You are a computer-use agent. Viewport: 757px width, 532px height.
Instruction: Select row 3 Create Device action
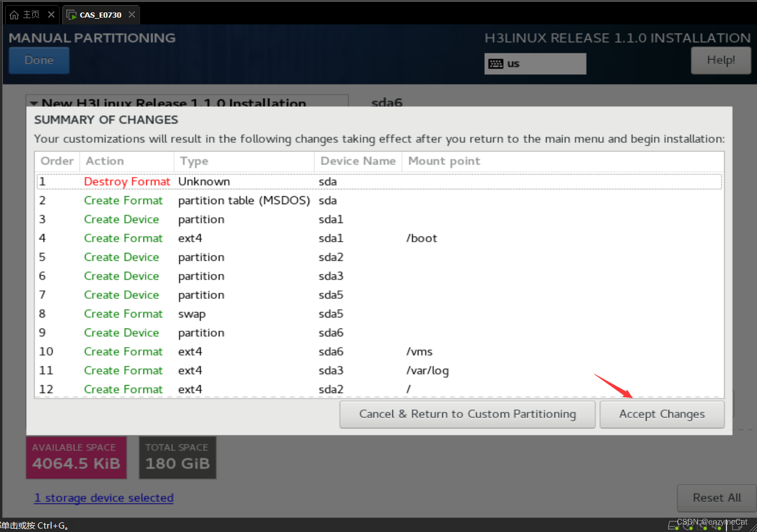click(121, 219)
